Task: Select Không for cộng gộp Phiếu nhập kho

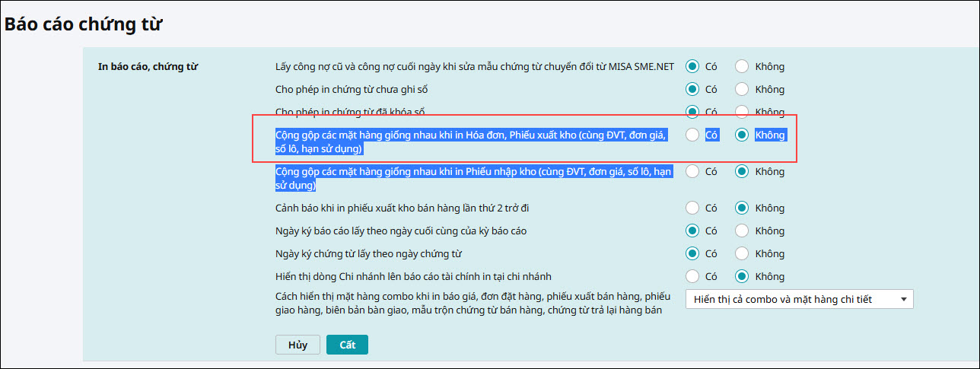Action: coord(742,171)
